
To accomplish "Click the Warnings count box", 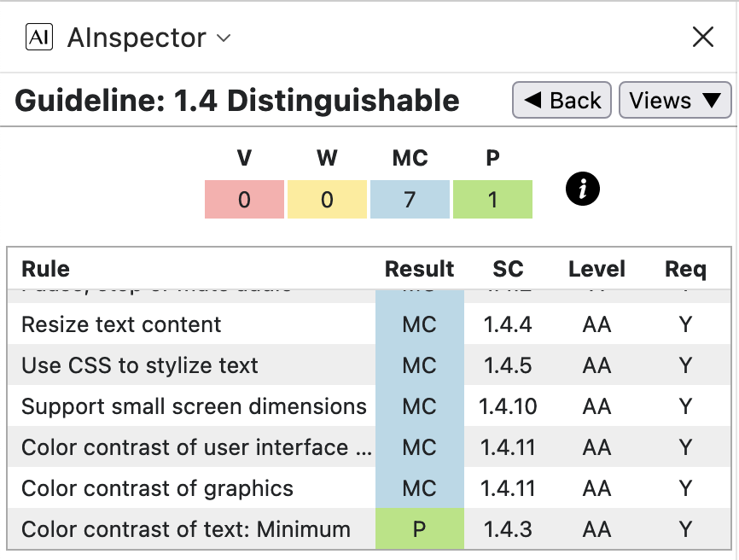I will 327,200.
